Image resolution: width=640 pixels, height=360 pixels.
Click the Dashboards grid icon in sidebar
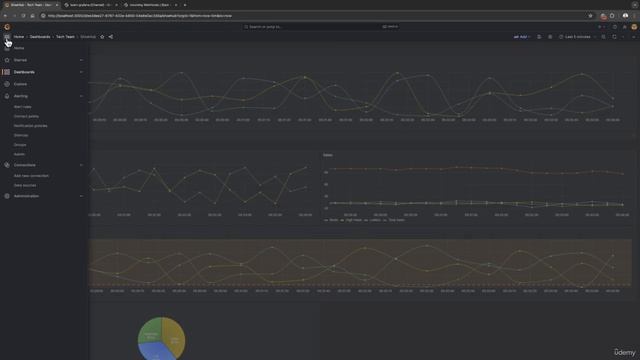7,72
